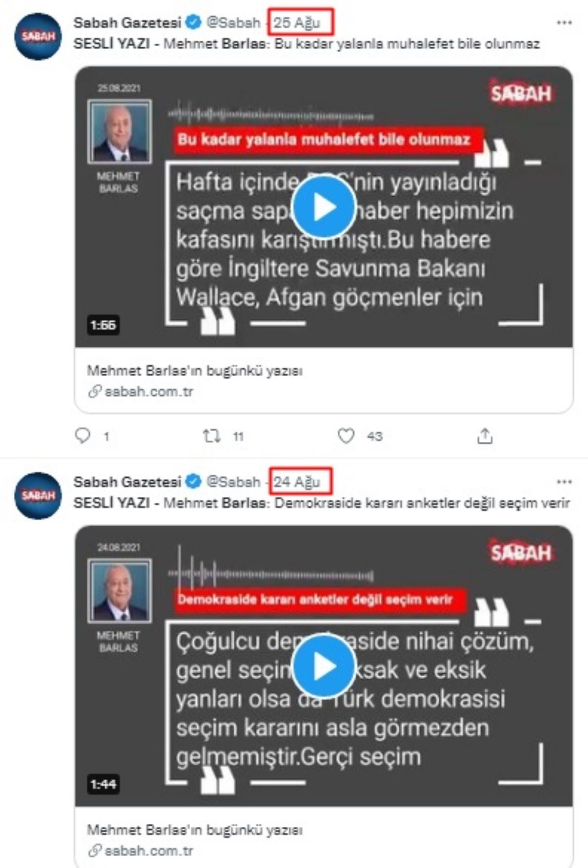Click the 24 Ağu timestamp link
588x868 pixels.
297,482
